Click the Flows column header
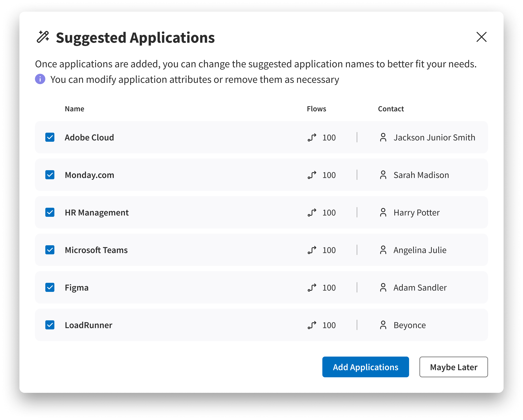This screenshot has width=523, height=420. coord(316,109)
